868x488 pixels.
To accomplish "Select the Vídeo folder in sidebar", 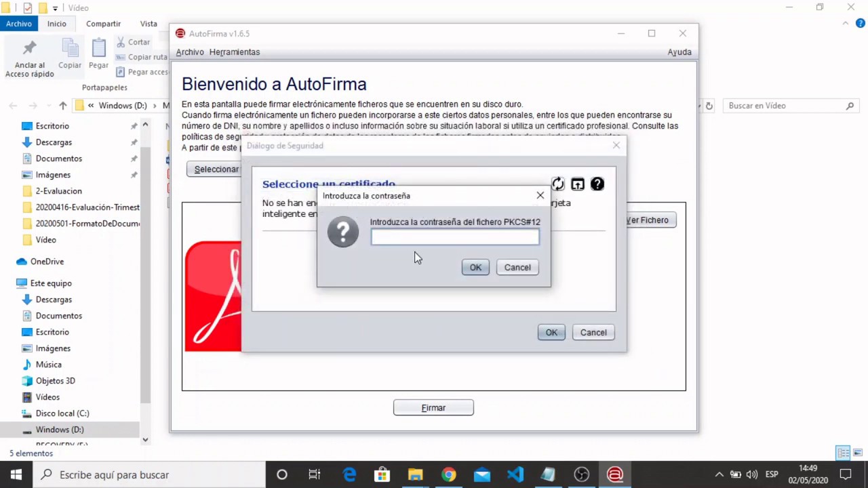I will pyautogui.click(x=46, y=240).
